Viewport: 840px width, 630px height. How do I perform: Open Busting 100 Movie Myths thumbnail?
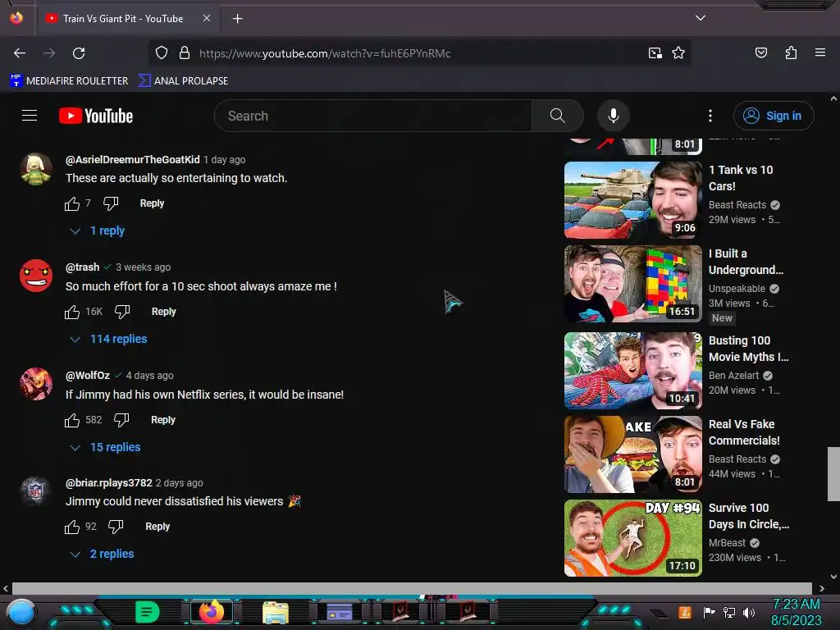pyautogui.click(x=633, y=371)
